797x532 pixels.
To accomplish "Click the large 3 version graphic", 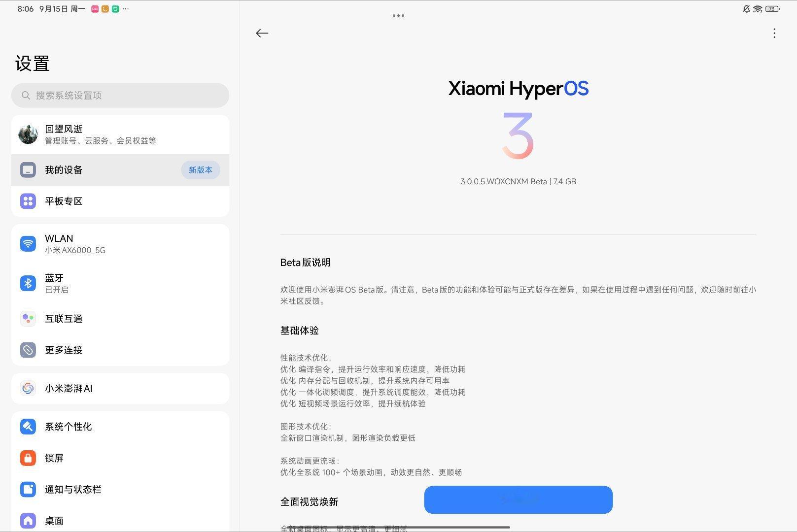I will click(x=518, y=135).
